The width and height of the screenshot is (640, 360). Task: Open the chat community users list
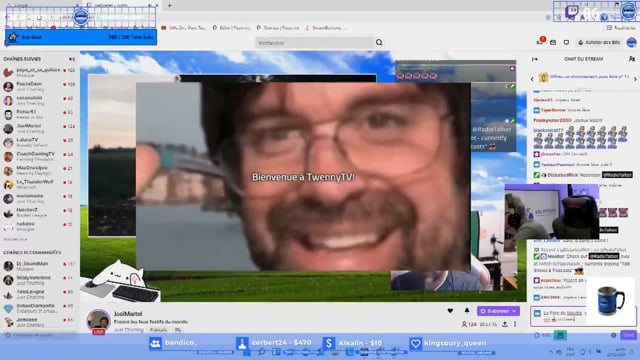[x=631, y=59]
